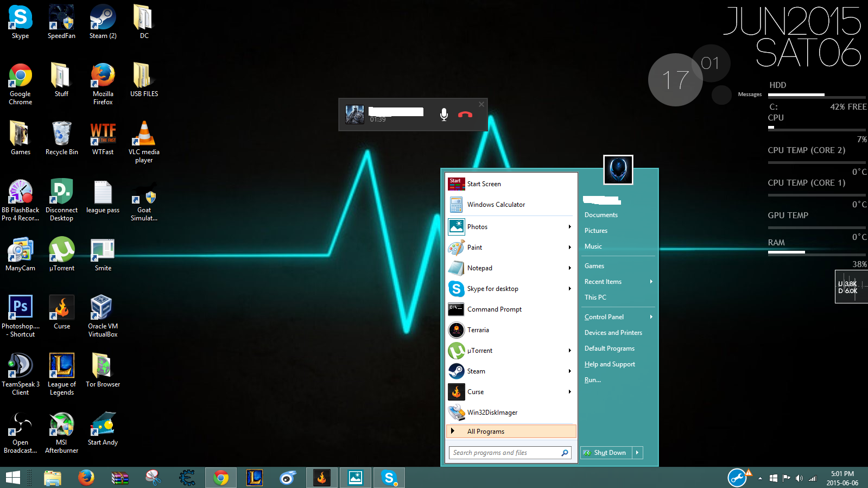This screenshot has width=868, height=488.
Task: Expand the Recent Items submenu arrow
Action: (x=651, y=282)
